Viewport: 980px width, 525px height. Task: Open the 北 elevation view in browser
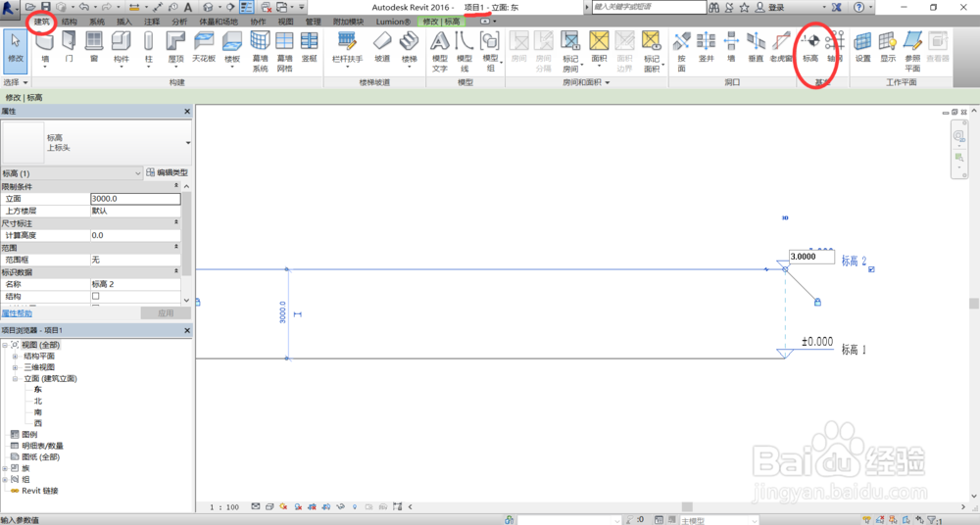(38, 402)
